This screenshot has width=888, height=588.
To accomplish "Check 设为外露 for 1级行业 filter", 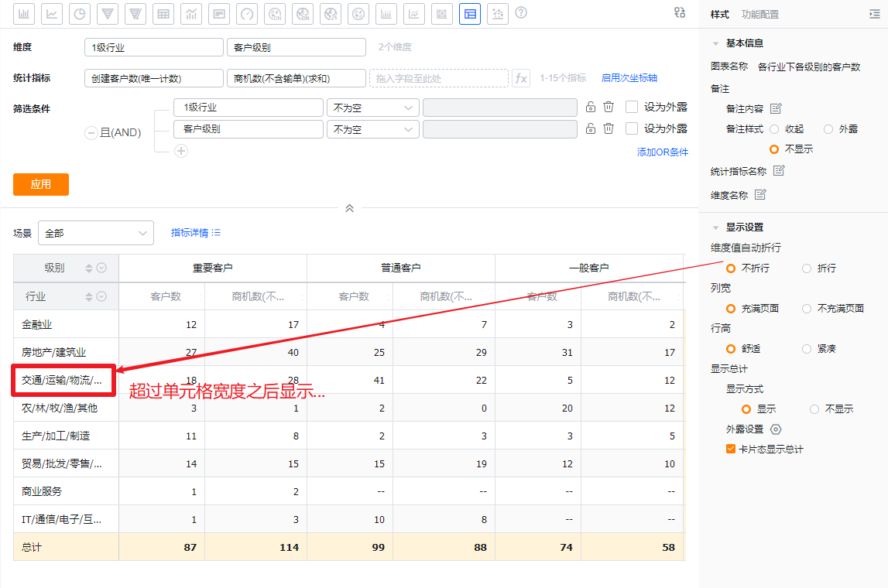I will (632, 108).
